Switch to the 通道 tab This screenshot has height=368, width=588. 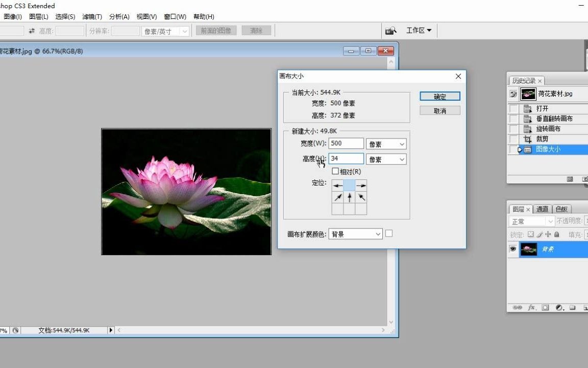tap(542, 209)
